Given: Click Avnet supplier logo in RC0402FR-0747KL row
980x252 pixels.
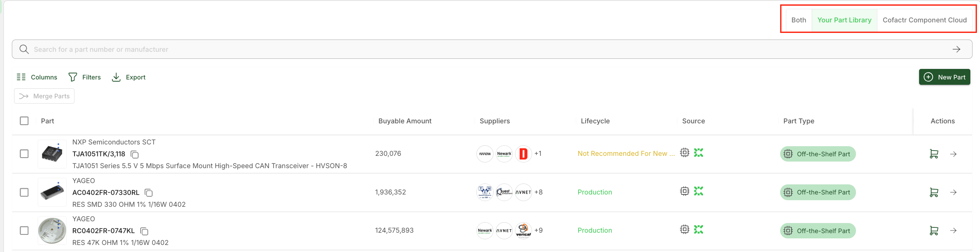Looking at the screenshot, I should click(504, 230).
